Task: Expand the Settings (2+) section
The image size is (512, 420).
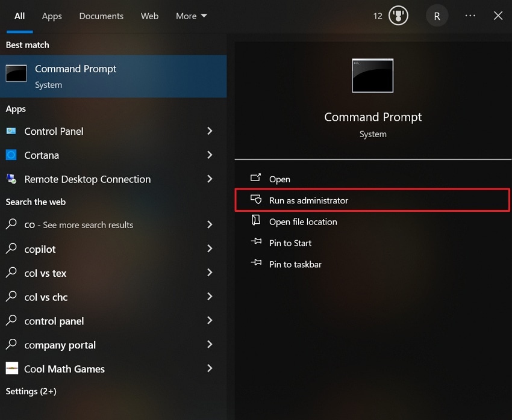Action: 31,391
